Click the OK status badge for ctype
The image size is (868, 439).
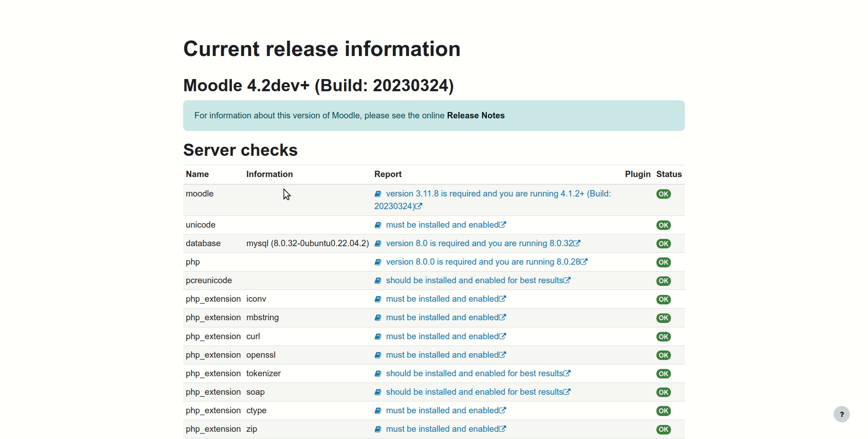tap(664, 411)
